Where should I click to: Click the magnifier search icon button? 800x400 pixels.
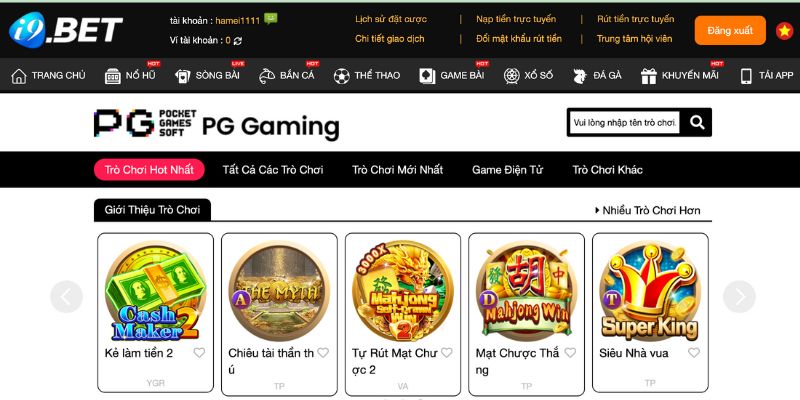[696, 122]
